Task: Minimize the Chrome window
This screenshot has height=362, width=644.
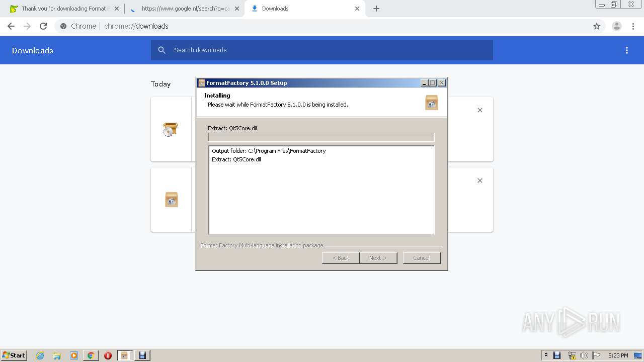Action: (x=602, y=4)
